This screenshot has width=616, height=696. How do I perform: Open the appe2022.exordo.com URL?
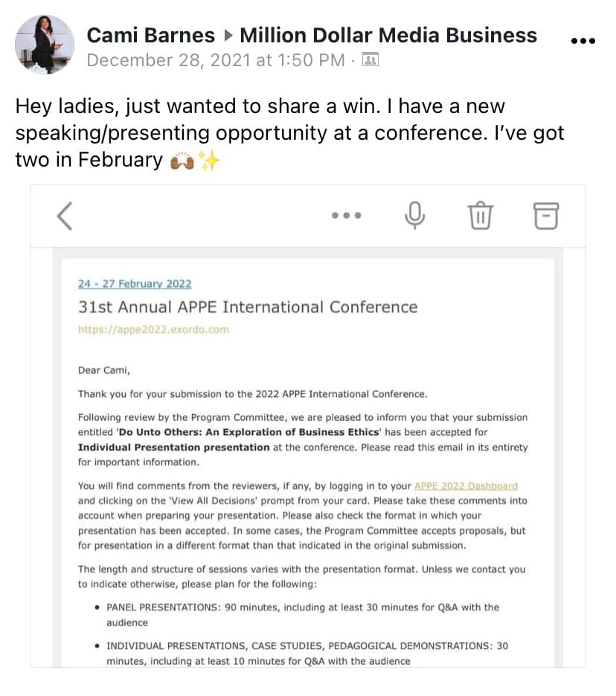pyautogui.click(x=153, y=329)
